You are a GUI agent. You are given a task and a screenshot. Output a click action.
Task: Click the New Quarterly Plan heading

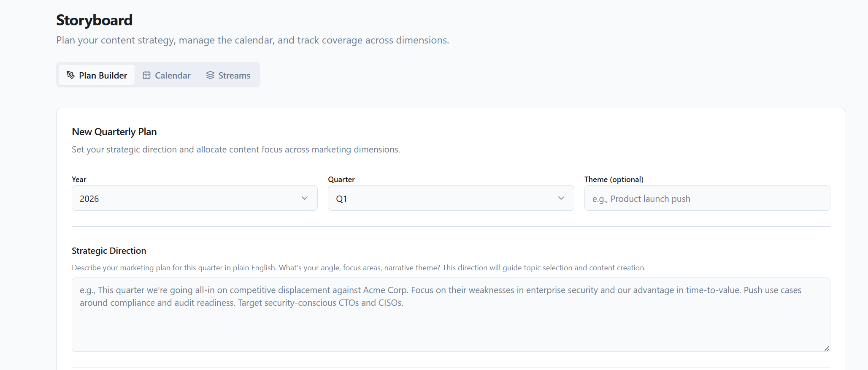[x=114, y=132]
